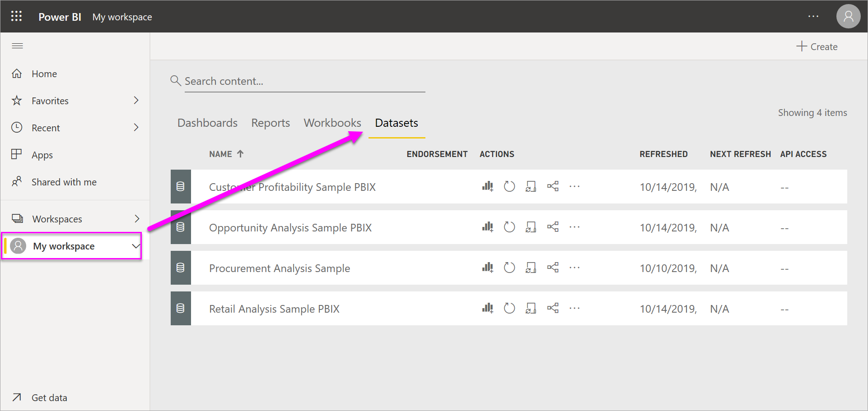Viewport: 868px width, 411px height.
Task: Open more options for Customer Profitability Sample PBIX
Action: pos(574,186)
